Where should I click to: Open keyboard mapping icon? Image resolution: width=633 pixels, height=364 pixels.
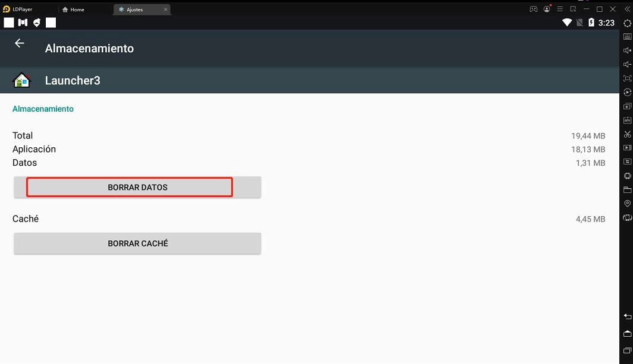627,36
